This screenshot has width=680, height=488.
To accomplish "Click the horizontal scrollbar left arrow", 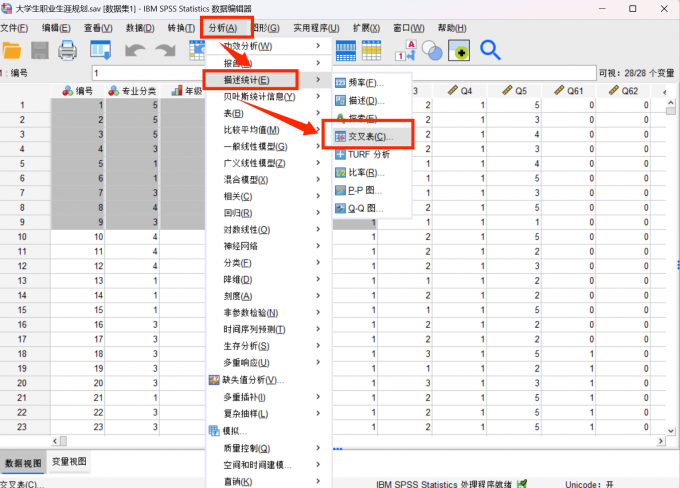I will click(x=55, y=441).
